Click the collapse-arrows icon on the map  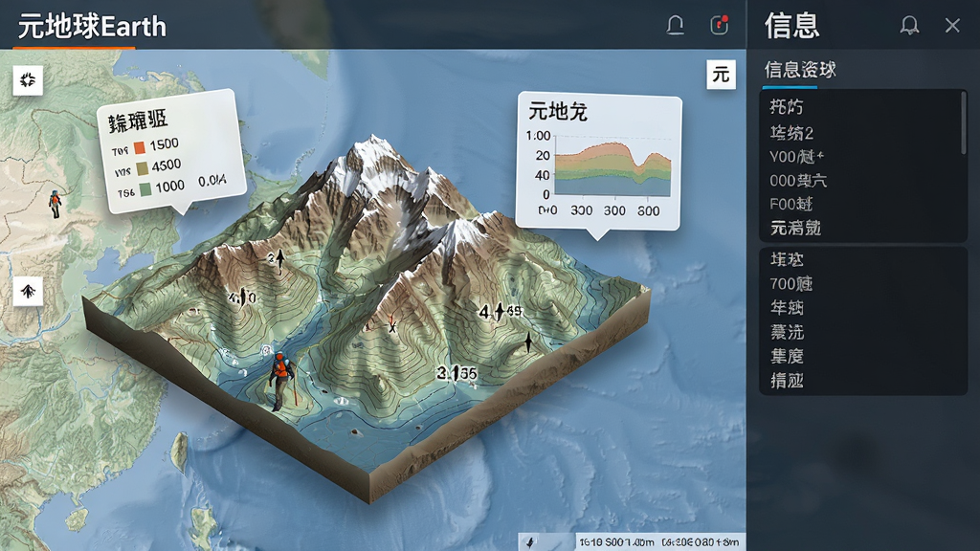[28, 80]
